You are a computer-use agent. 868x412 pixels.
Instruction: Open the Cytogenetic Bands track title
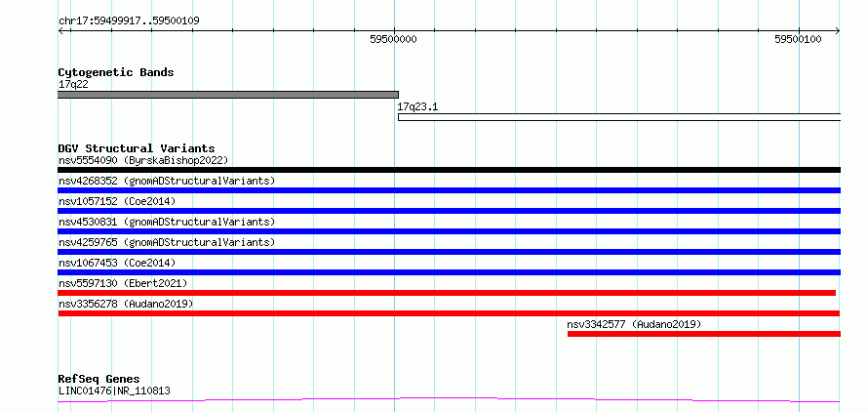(116, 72)
